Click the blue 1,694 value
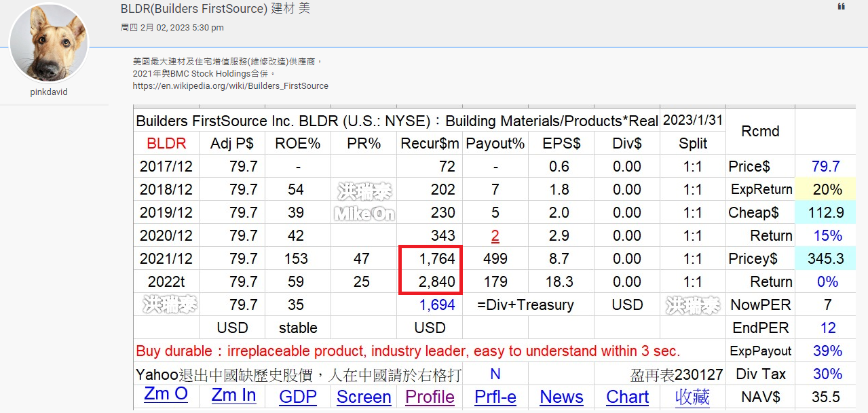Viewport: 868px width, 413px height. 437,304
